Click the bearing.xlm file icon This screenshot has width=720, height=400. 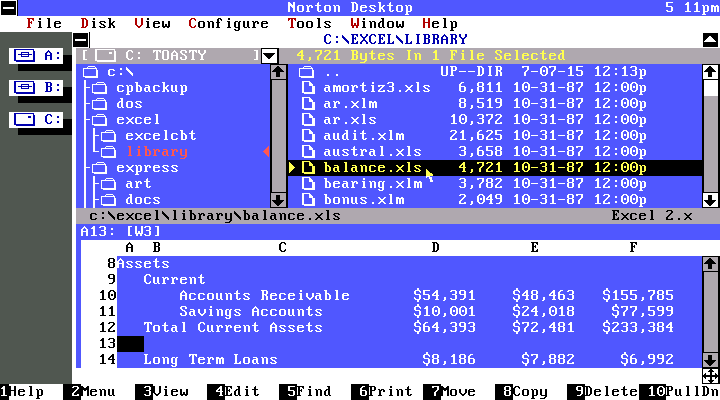(308, 184)
